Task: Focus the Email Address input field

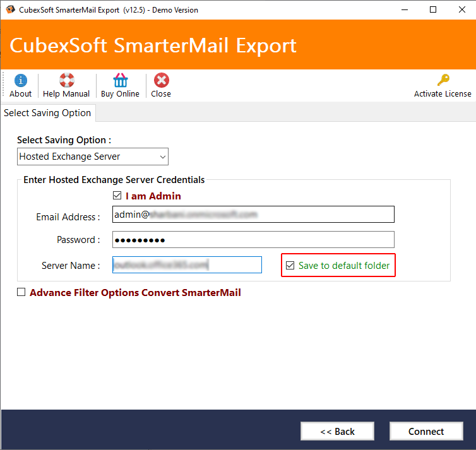Action: tap(253, 214)
